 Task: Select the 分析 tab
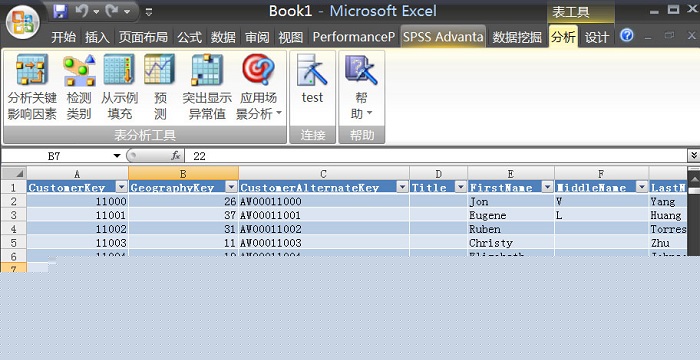563,37
